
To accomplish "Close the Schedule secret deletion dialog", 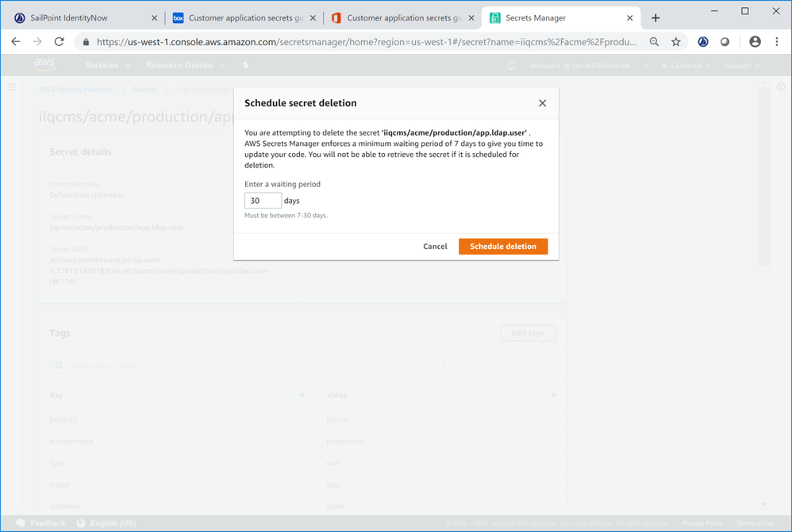I will click(542, 103).
